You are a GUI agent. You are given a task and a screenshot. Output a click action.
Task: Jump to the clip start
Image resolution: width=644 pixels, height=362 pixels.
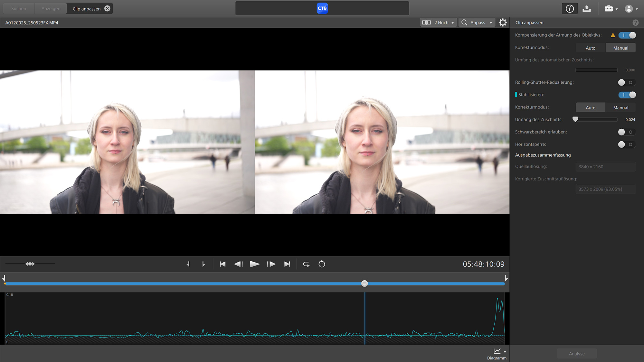pos(223,264)
